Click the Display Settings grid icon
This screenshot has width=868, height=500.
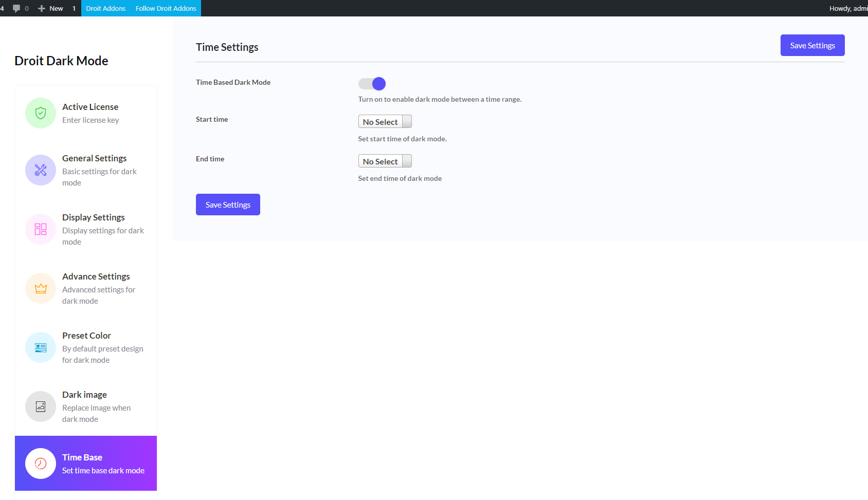(41, 229)
